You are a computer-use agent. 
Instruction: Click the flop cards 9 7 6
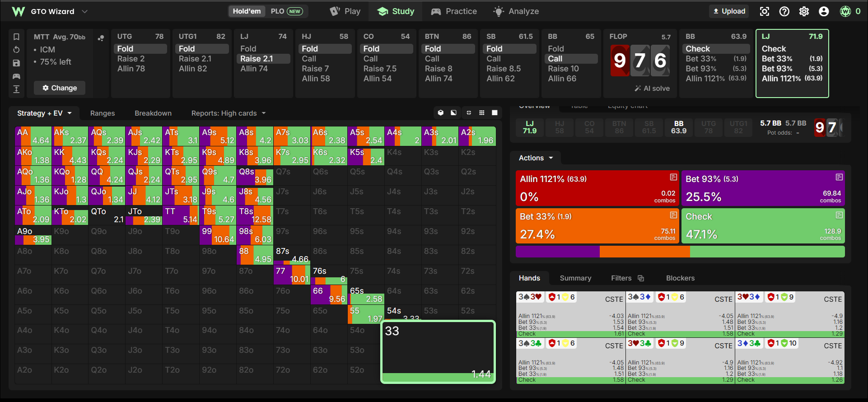(x=640, y=61)
